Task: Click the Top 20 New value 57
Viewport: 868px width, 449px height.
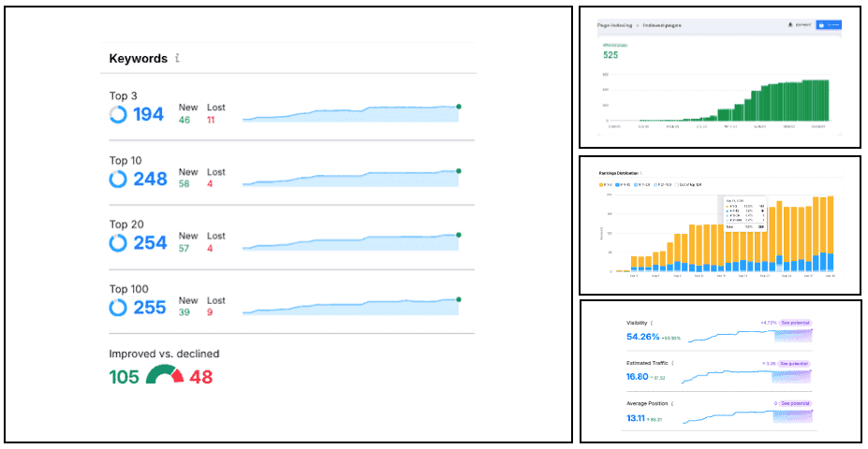Action: [x=184, y=248]
